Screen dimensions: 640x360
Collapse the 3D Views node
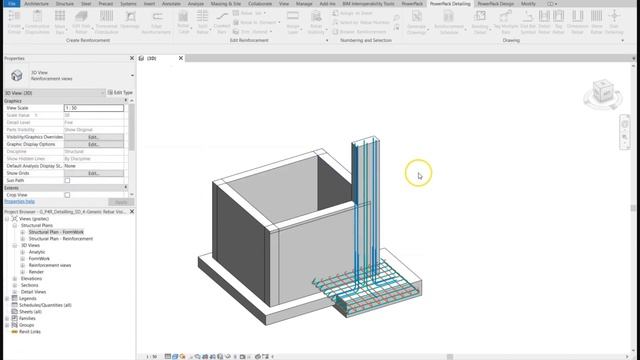(15, 245)
